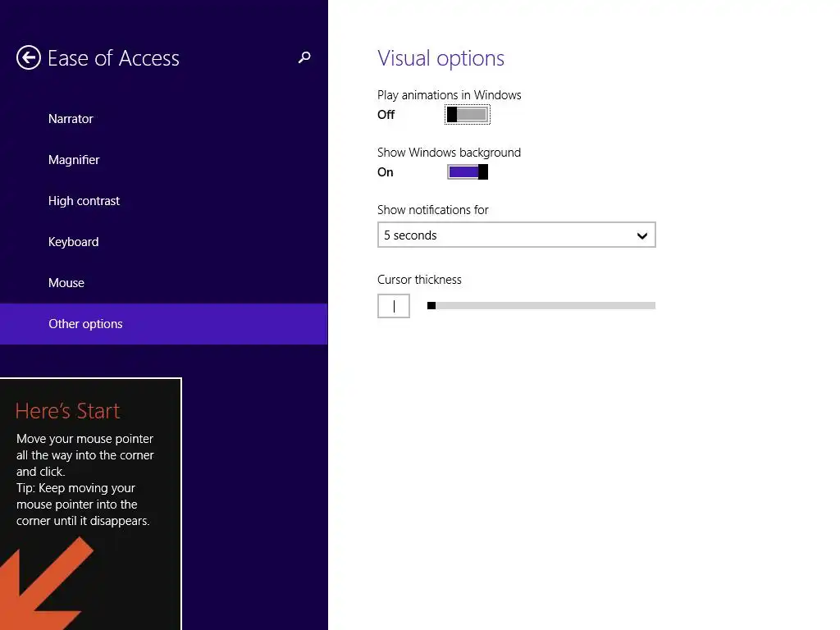Click the back arrow icon beside Ease of Access
Image resolution: width=840 pixels, height=630 pixels.
coord(29,57)
